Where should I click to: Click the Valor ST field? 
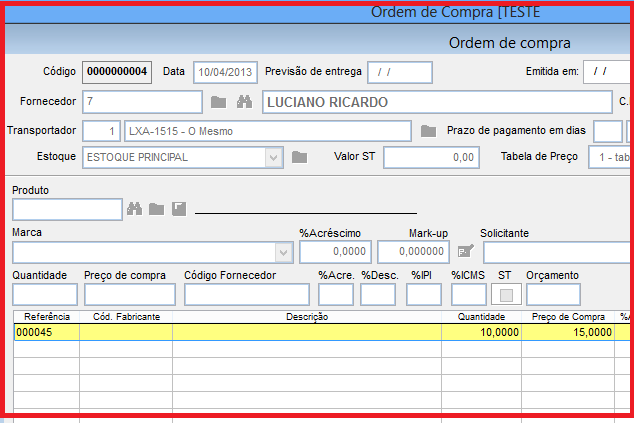coord(431,157)
